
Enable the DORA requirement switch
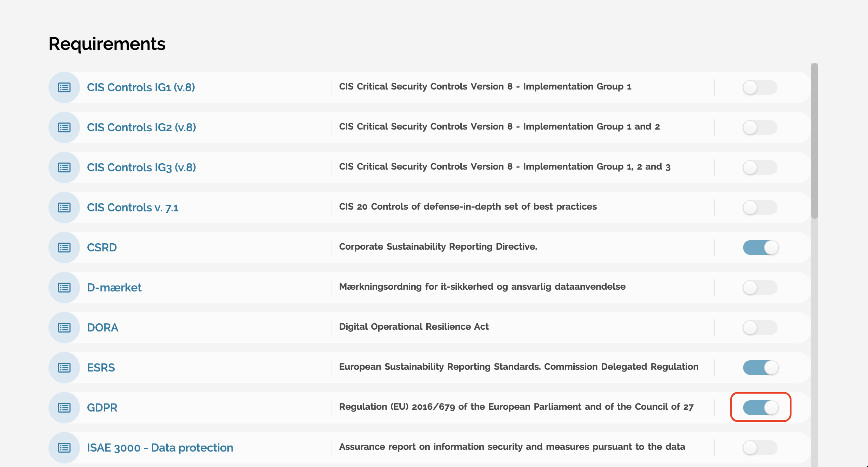(x=760, y=328)
